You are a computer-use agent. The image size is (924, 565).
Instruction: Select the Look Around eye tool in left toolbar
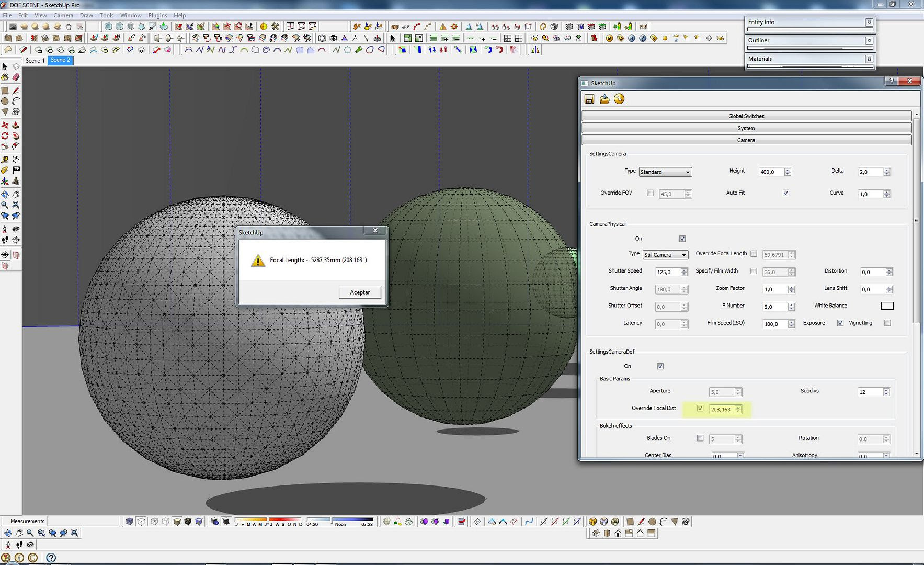click(16, 229)
